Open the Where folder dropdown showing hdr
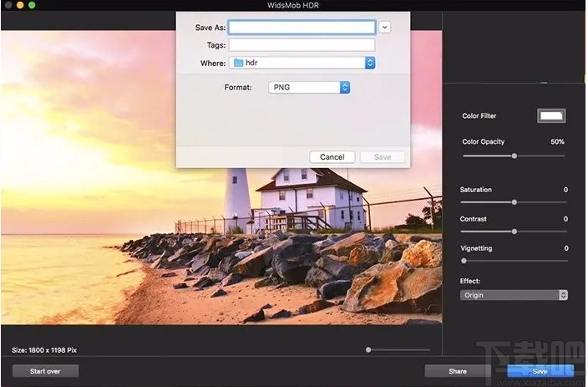Image resolution: width=588 pixels, height=387 pixels. tap(302, 63)
